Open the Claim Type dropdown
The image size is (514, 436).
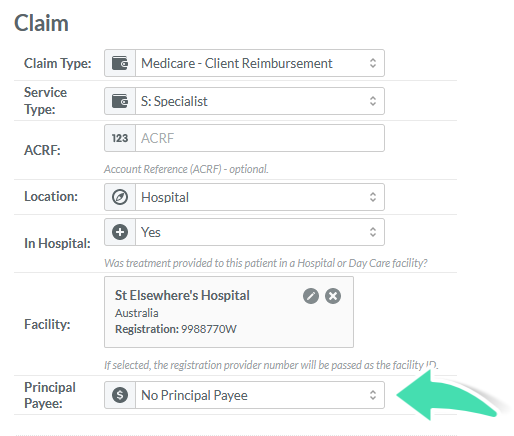[x=260, y=63]
